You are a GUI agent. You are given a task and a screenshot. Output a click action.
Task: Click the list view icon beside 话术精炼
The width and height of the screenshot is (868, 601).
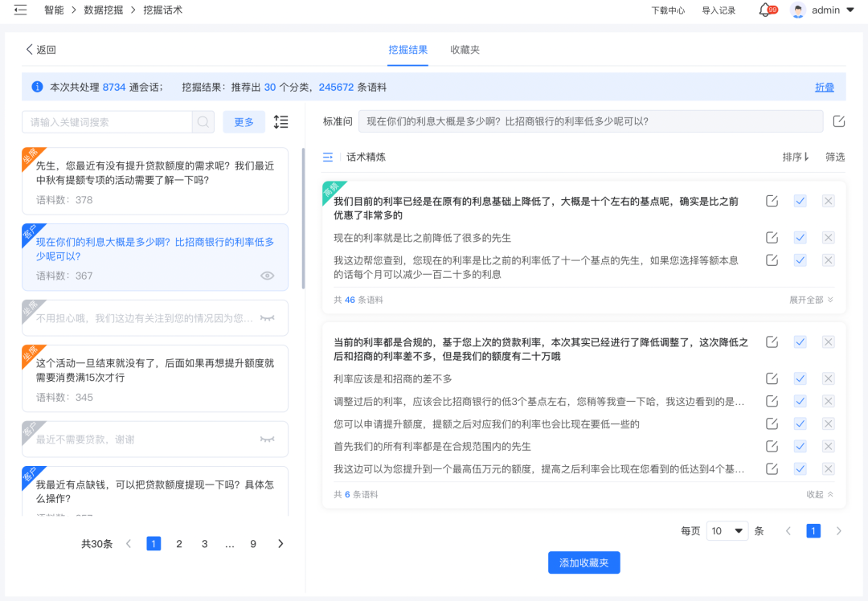(x=327, y=157)
